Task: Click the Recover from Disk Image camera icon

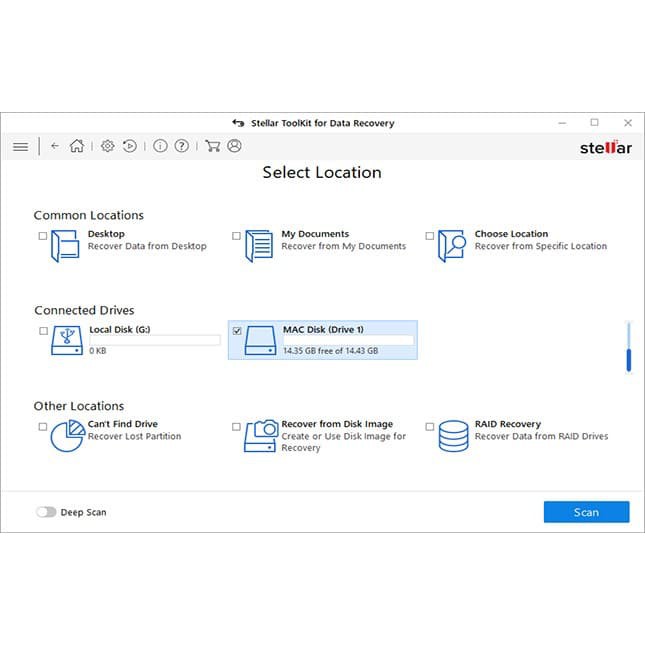Action: click(x=261, y=436)
